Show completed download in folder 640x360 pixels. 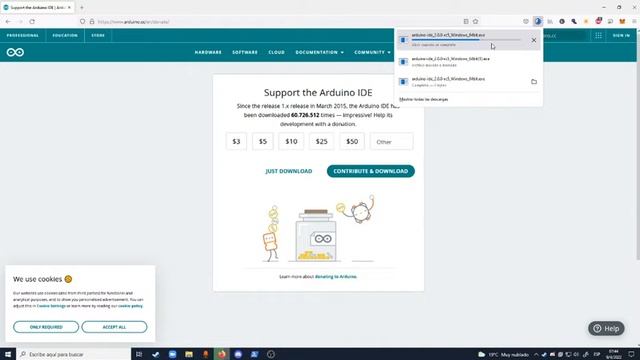[534, 82]
